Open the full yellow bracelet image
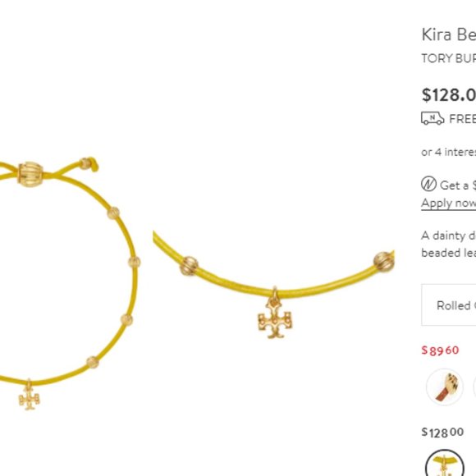Image resolution: width=476 pixels, height=476 pixels. pyautogui.click(x=69, y=283)
